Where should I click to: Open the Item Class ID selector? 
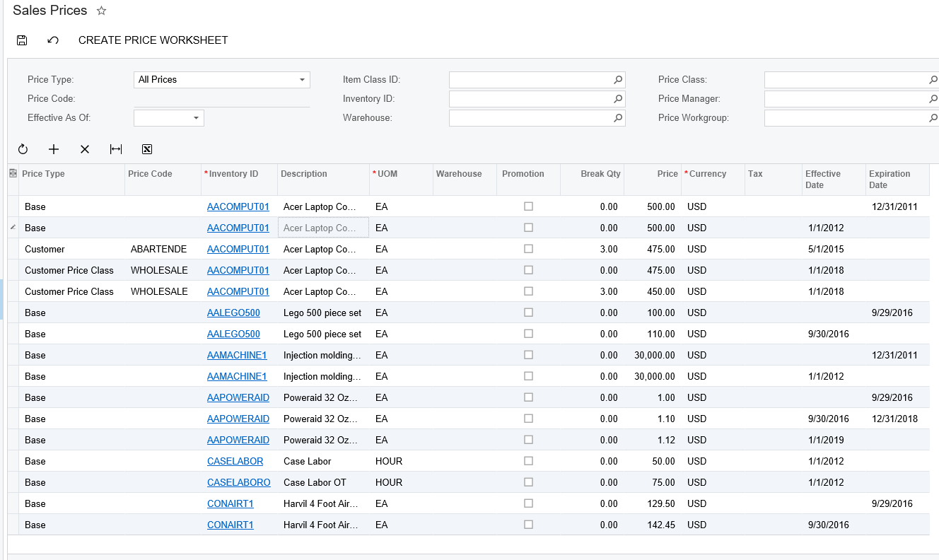[618, 79]
